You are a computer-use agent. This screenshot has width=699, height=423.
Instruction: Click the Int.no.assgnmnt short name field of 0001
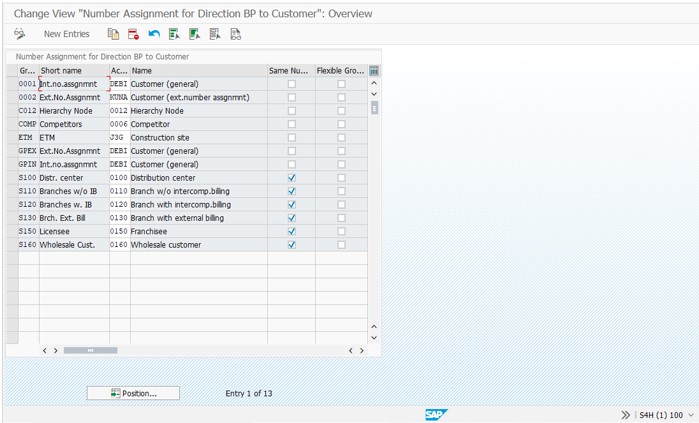74,84
